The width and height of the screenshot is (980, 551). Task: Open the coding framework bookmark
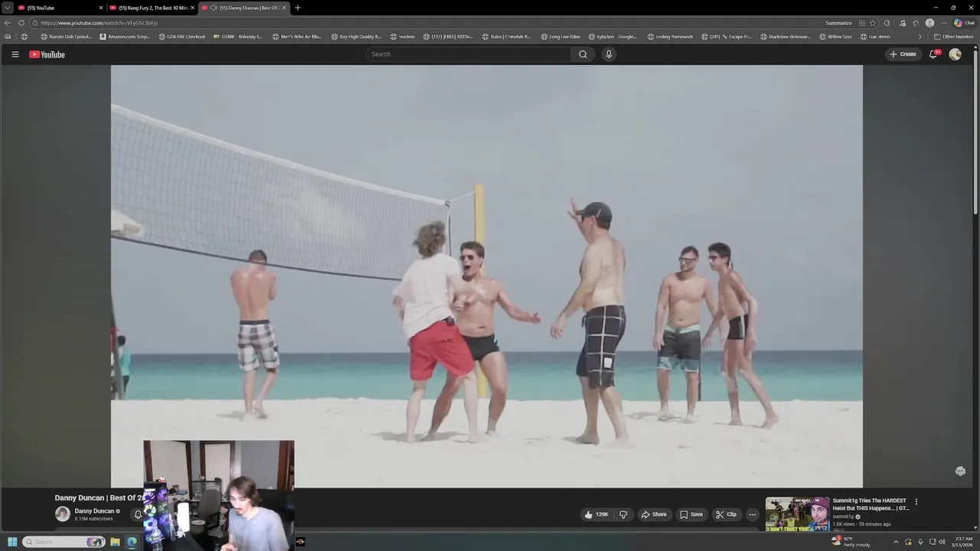(670, 37)
